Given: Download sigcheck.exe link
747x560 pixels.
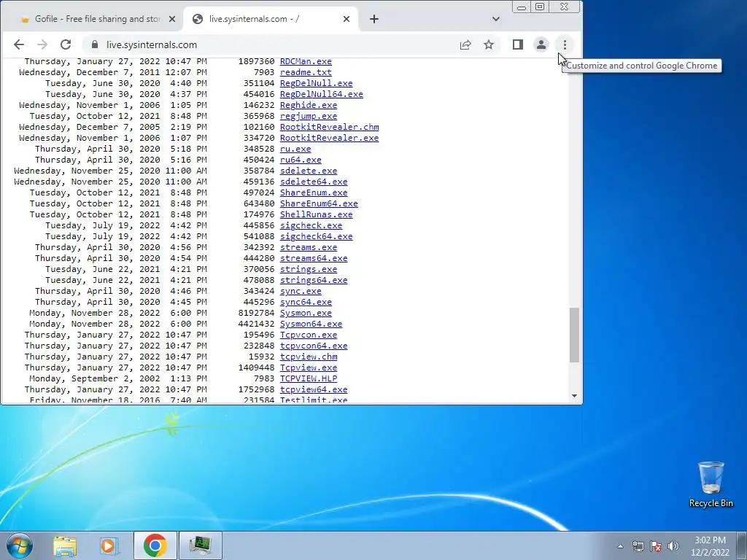Looking at the screenshot, I should point(311,226).
